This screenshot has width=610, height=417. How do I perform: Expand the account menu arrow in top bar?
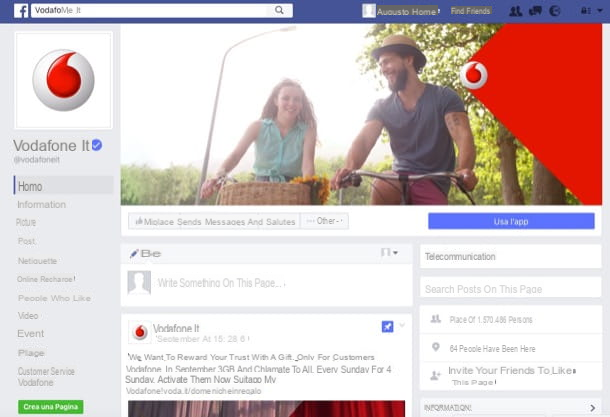click(x=599, y=11)
